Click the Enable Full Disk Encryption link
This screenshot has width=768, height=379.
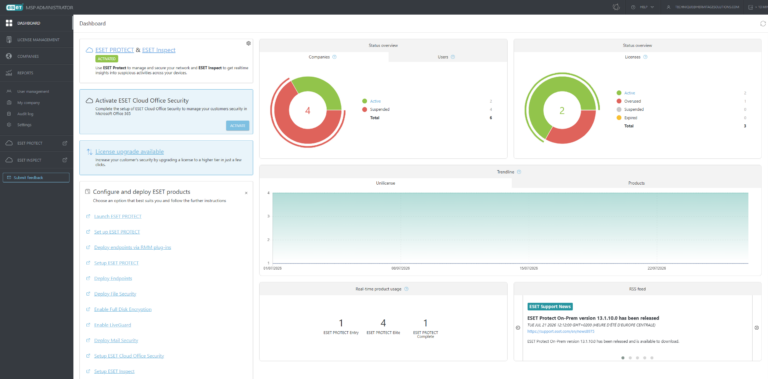(123, 309)
